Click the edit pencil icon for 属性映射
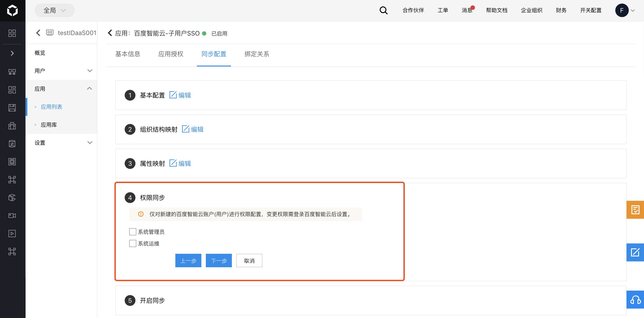 click(173, 163)
